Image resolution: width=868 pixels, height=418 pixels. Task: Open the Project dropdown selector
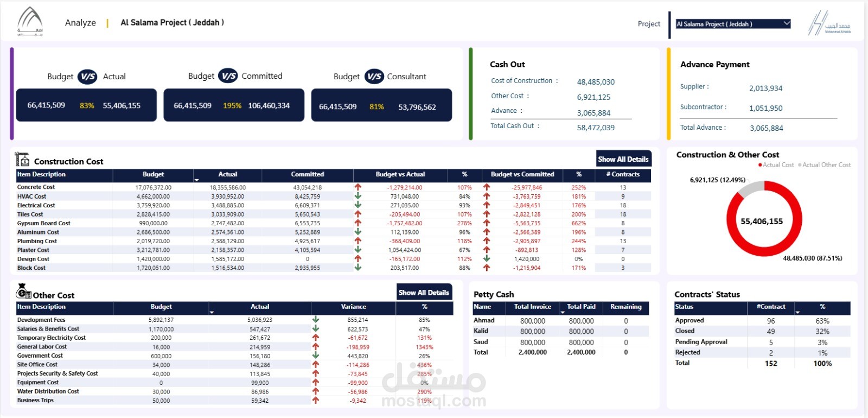[733, 24]
